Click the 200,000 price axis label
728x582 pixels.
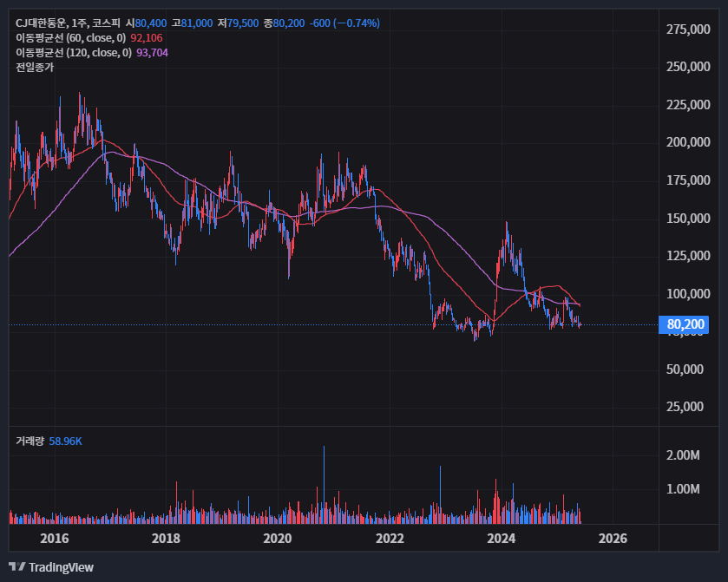click(688, 142)
